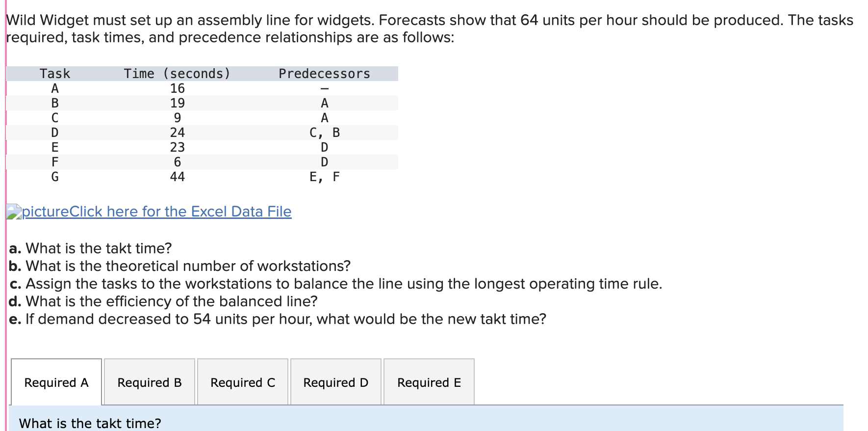Select the Required A tab
This screenshot has height=431, width=868.
[x=56, y=382]
